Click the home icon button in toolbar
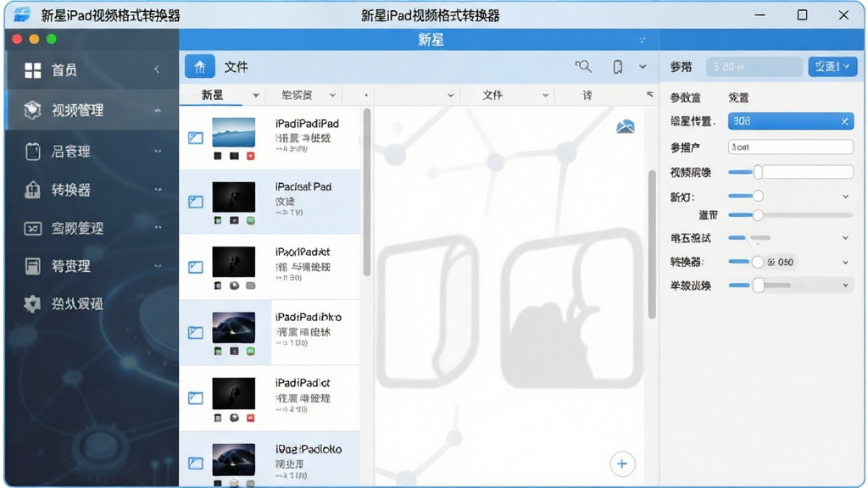The image size is (868, 488). click(199, 67)
